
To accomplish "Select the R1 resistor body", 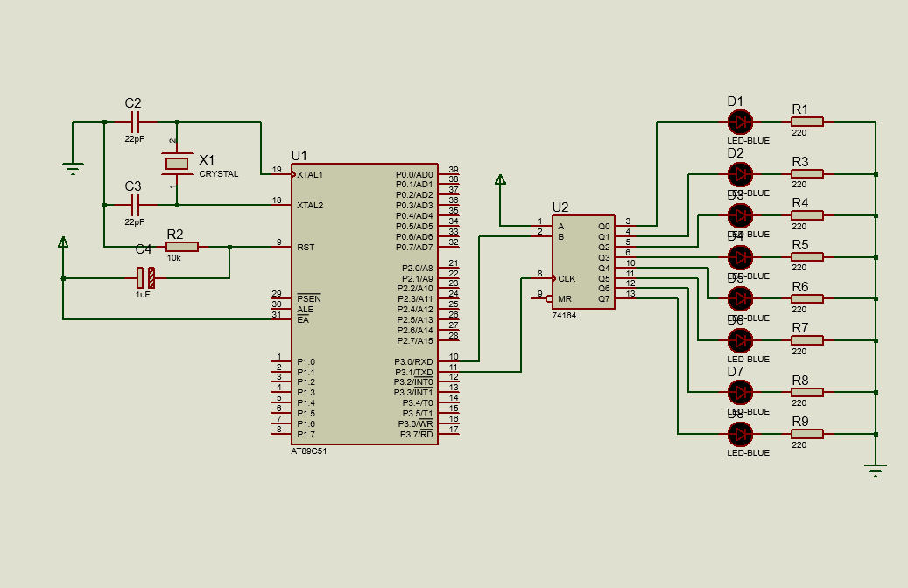I will [807, 122].
